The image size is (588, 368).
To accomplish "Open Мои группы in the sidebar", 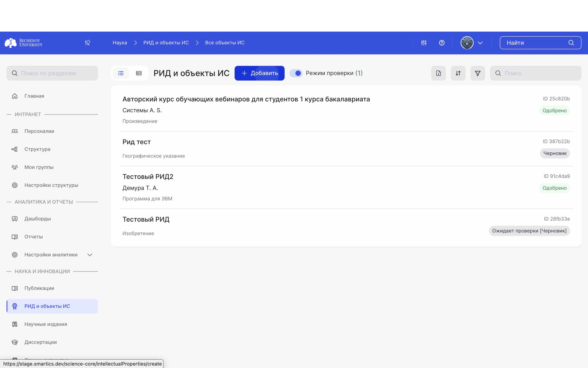I will 52,167.
